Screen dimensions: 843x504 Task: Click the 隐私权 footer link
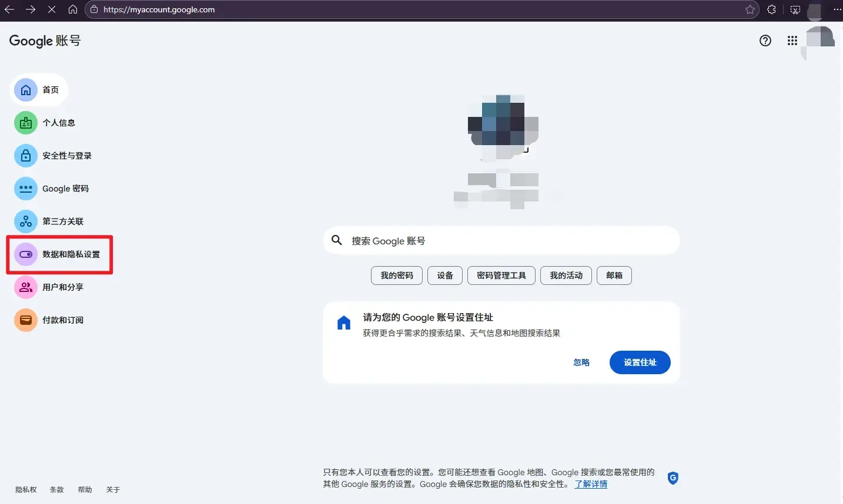coord(25,489)
